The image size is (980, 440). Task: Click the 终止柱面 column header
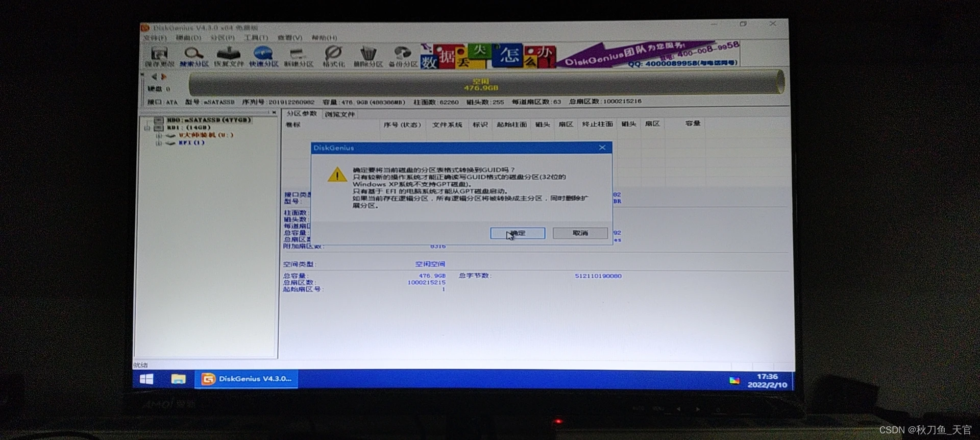597,124
